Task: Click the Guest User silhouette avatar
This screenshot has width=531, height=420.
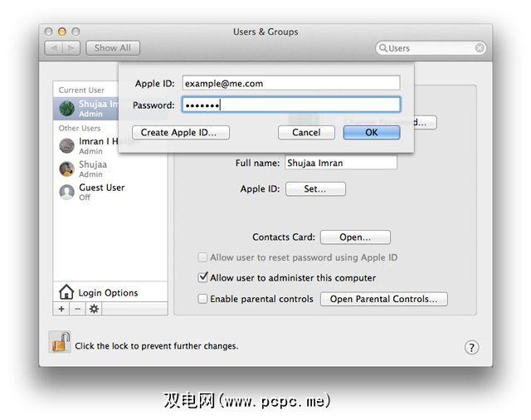Action: (x=66, y=192)
